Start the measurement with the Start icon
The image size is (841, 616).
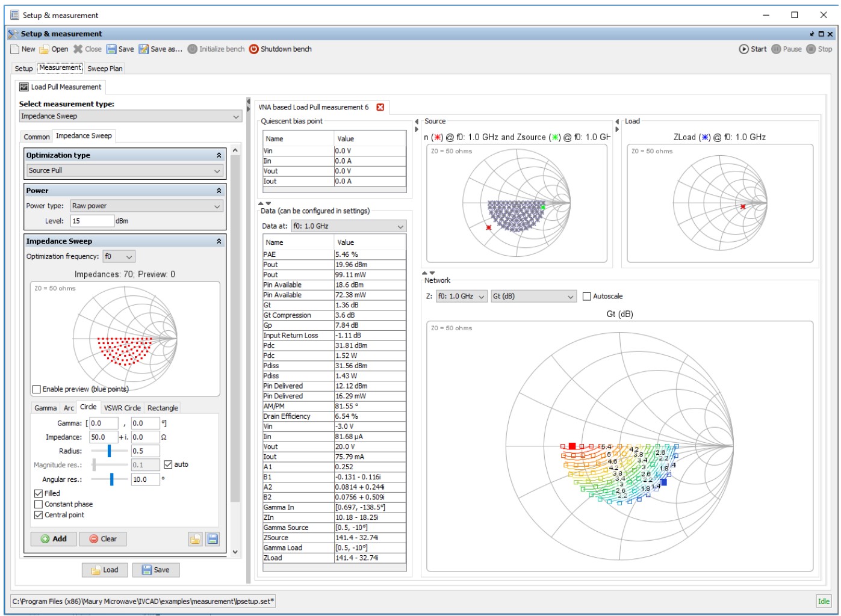[744, 49]
